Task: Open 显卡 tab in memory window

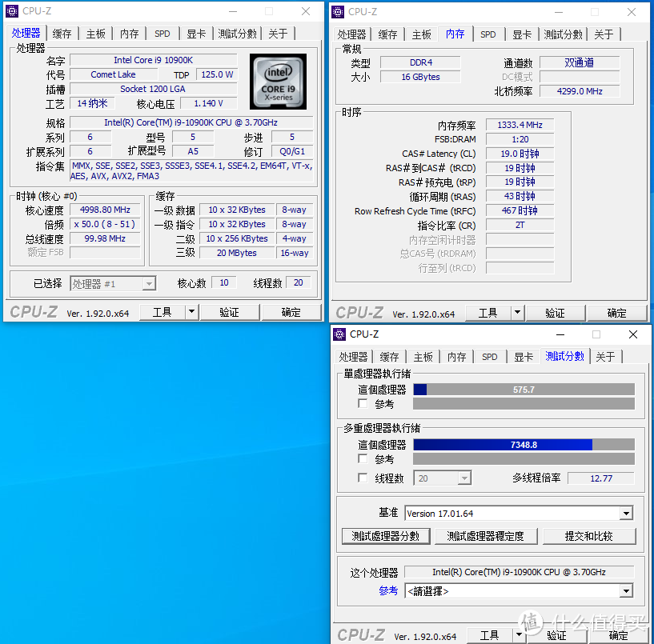Action: (x=522, y=34)
